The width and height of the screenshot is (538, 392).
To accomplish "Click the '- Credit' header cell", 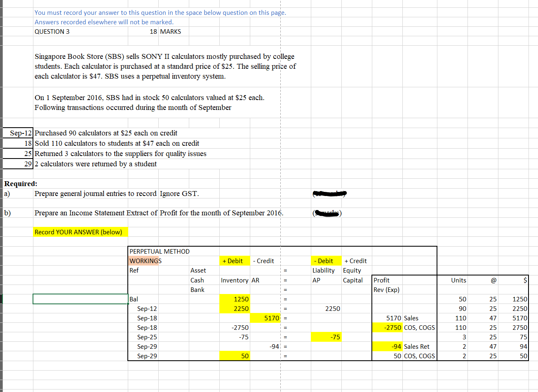I will (x=263, y=261).
